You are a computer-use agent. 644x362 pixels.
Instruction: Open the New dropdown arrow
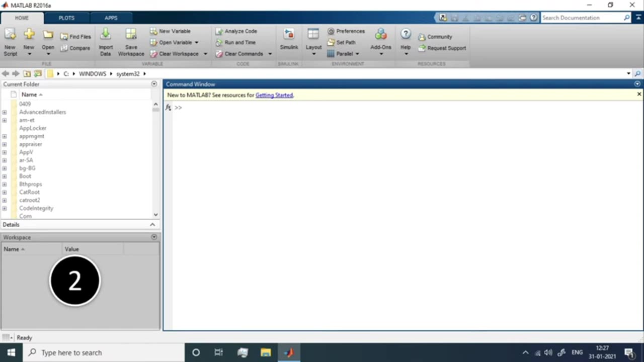[29, 54]
